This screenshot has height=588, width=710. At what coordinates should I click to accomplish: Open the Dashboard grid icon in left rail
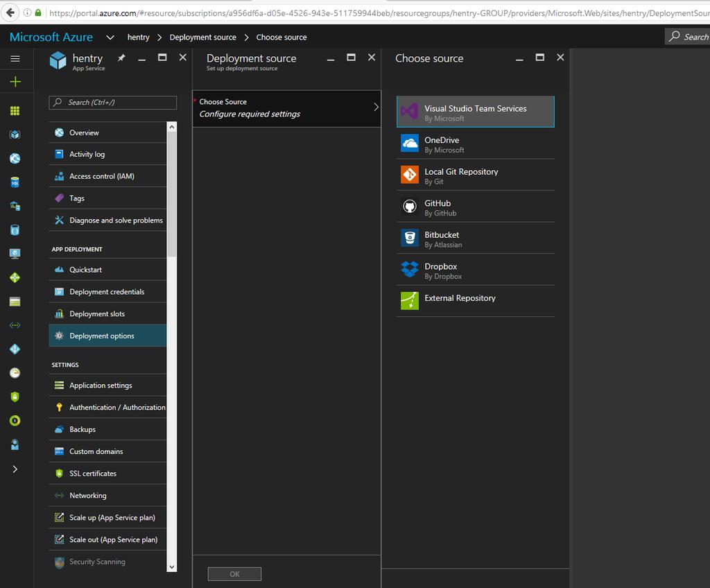pos(15,110)
